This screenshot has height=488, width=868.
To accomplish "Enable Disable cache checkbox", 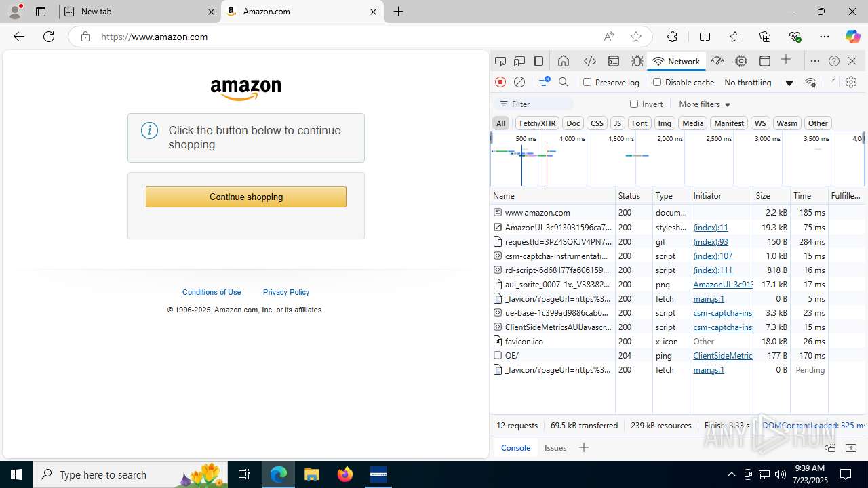I will pos(657,82).
